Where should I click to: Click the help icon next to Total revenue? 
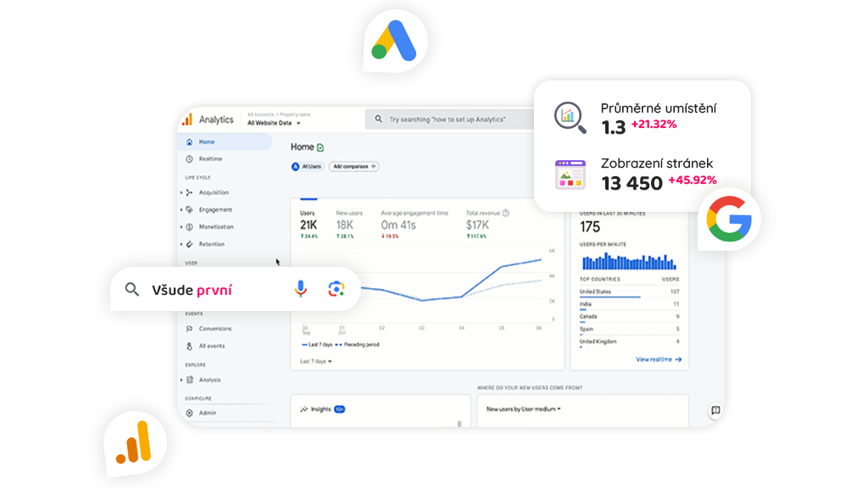[505, 213]
